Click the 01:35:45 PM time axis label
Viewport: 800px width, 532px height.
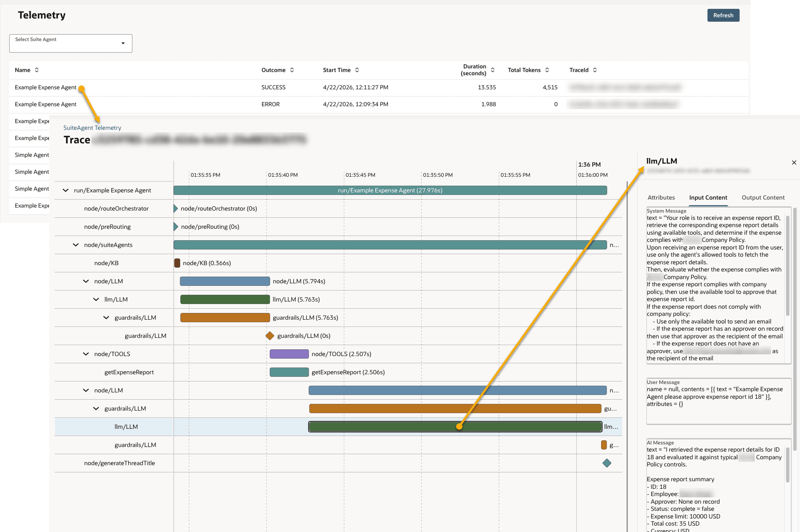pyautogui.click(x=360, y=175)
